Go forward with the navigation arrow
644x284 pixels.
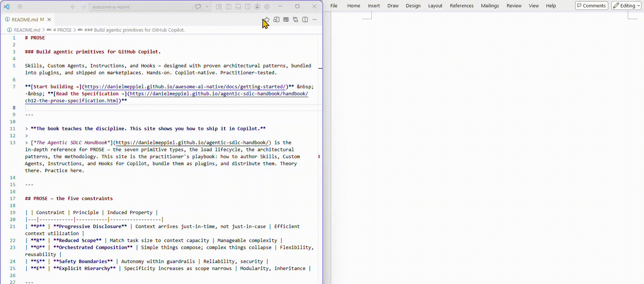(x=83, y=7)
